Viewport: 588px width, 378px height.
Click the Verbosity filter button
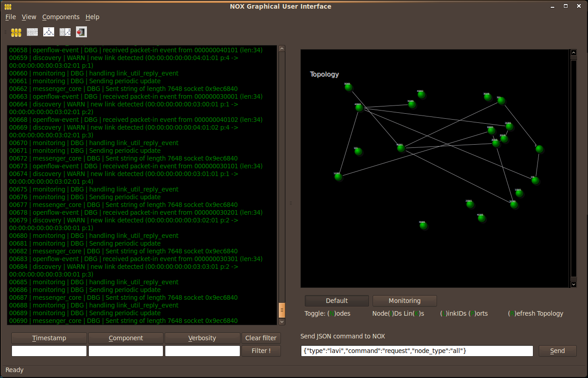tap(202, 338)
